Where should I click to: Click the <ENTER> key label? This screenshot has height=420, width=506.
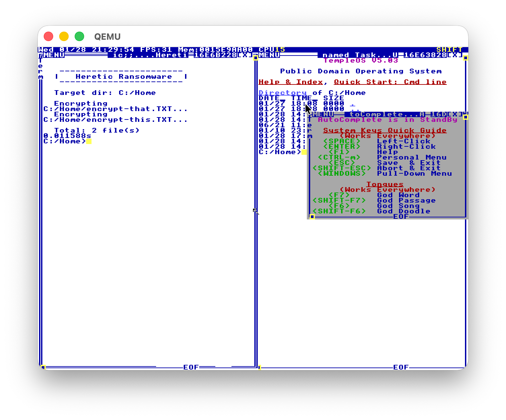click(342, 147)
